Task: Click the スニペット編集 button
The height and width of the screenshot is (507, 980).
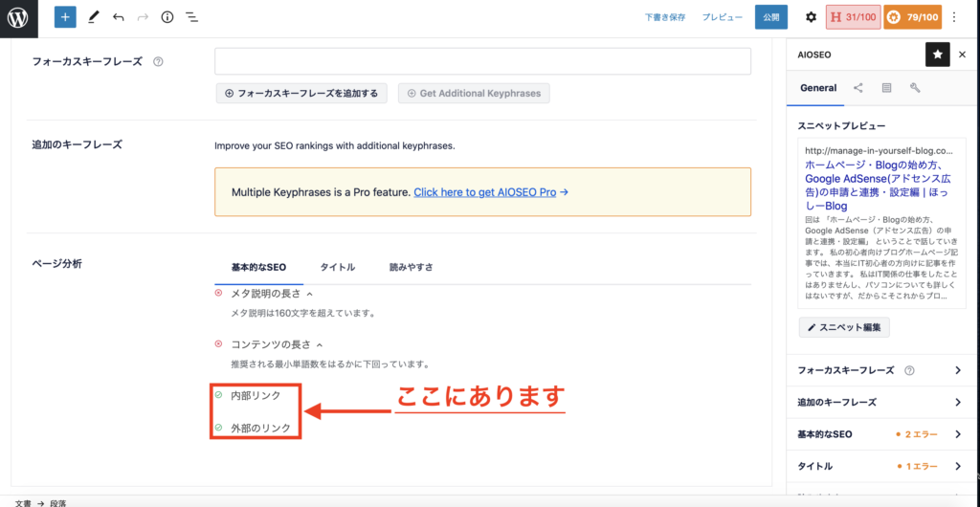Action: [844, 327]
